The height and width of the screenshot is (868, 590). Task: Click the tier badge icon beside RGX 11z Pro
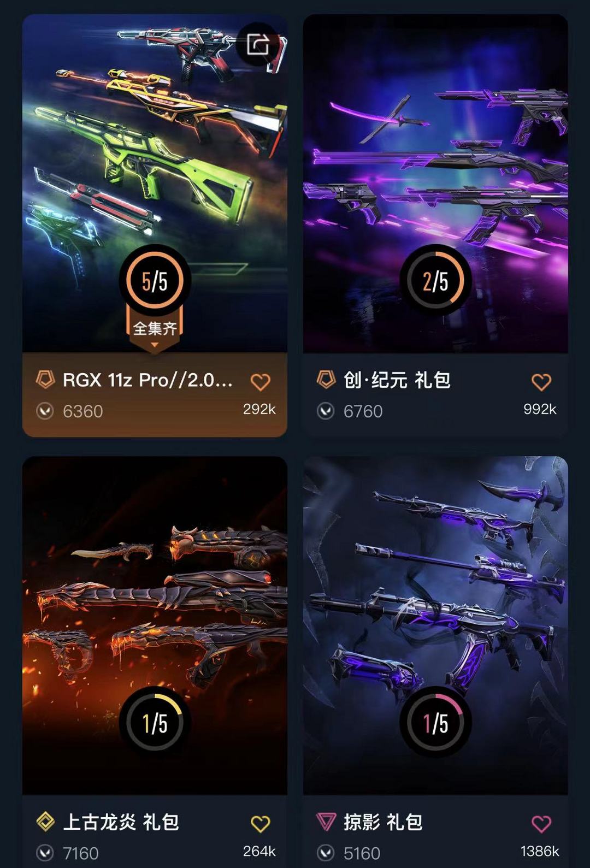(45, 379)
